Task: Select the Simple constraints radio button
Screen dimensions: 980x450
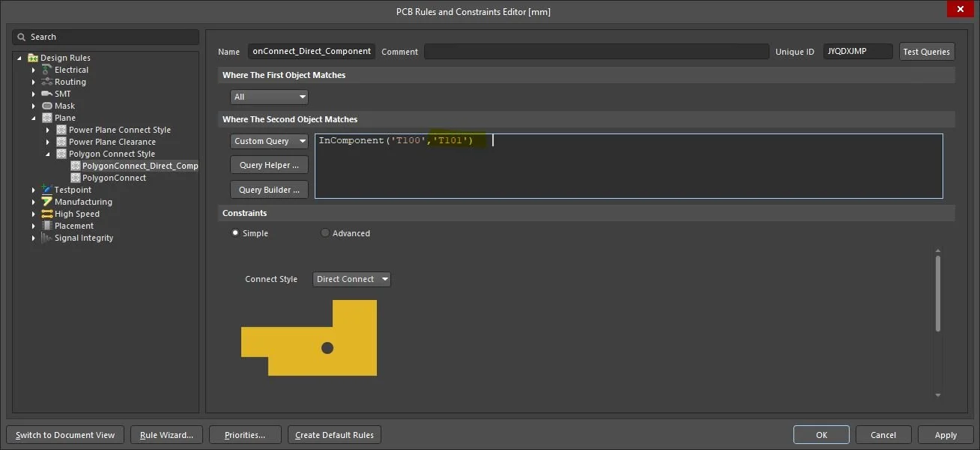Action: click(x=235, y=232)
